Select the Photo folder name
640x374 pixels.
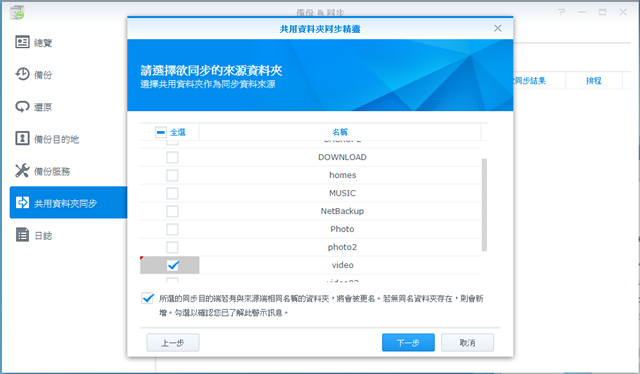(x=342, y=229)
